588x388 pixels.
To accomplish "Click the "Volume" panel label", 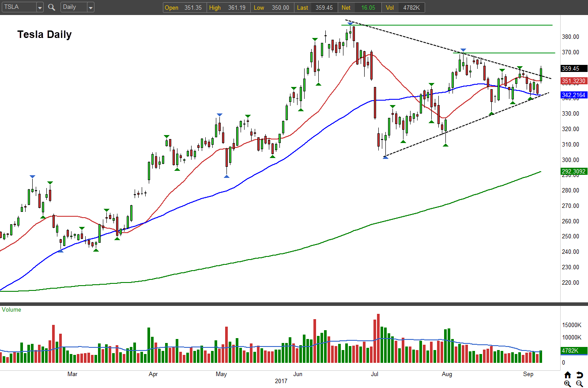I will tap(11, 310).
